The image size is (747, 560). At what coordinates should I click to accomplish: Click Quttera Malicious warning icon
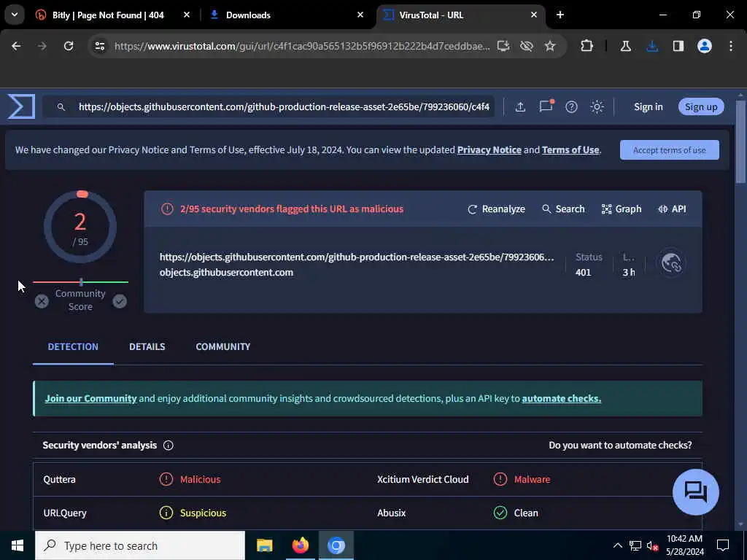[x=166, y=479]
